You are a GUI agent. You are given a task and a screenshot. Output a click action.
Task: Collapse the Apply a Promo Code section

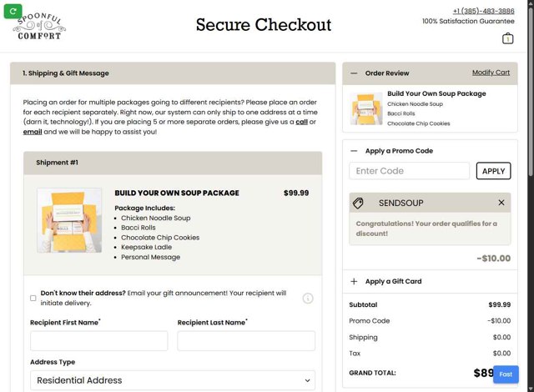[355, 151]
